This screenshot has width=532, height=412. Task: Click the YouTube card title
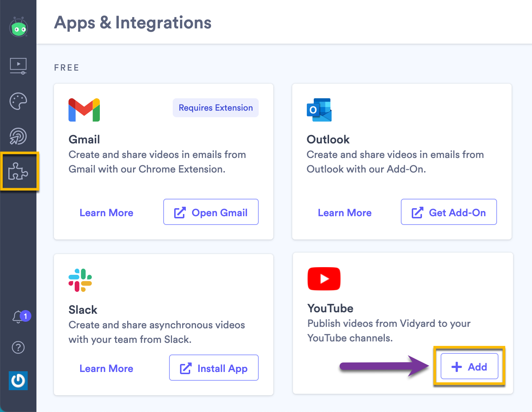[330, 308]
